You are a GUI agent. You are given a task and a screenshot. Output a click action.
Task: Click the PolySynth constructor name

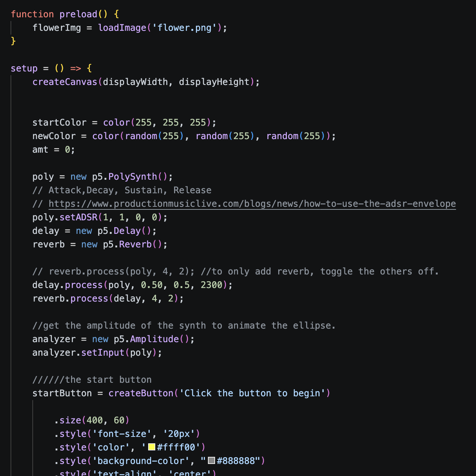point(133,177)
